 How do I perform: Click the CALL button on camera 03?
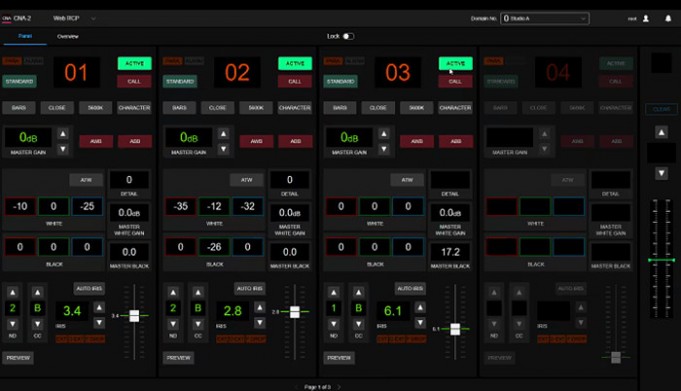[x=455, y=81]
